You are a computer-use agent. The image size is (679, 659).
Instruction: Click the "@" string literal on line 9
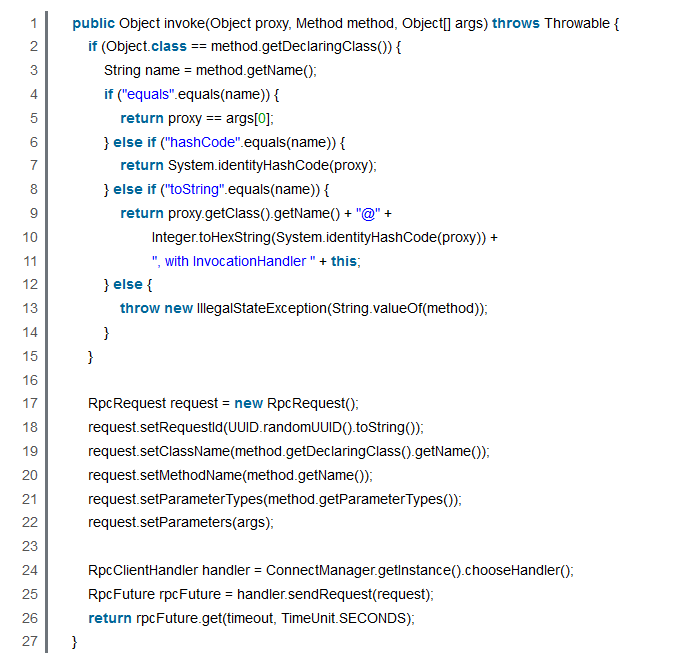368,213
